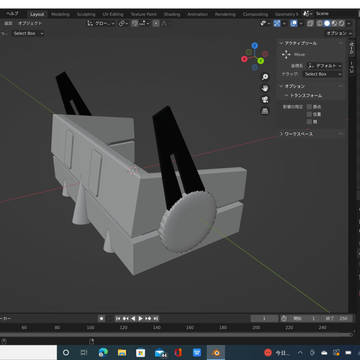Image resolution: width=360 pixels, height=360 pixels.
Task: Open the Layout workspace tab
Action: [x=37, y=14]
